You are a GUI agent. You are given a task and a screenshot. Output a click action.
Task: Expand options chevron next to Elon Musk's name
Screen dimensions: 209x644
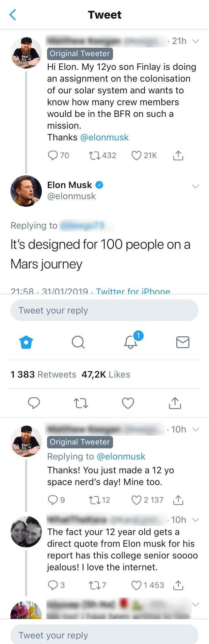click(195, 186)
